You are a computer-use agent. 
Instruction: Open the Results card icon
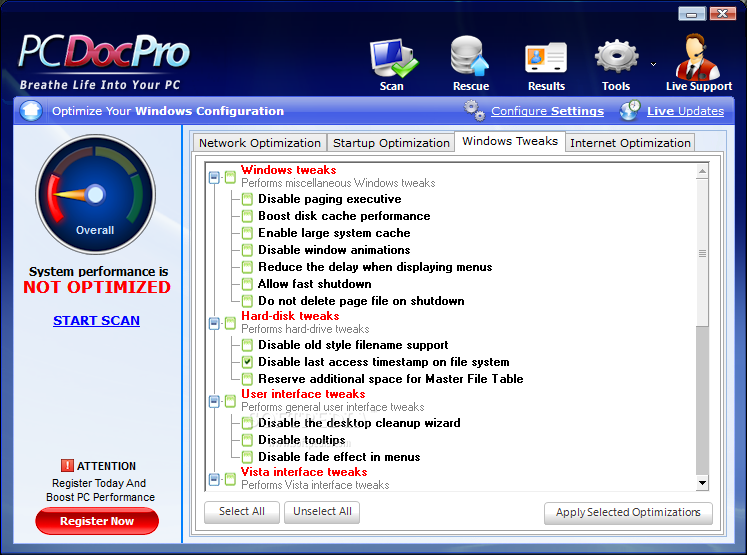546,58
